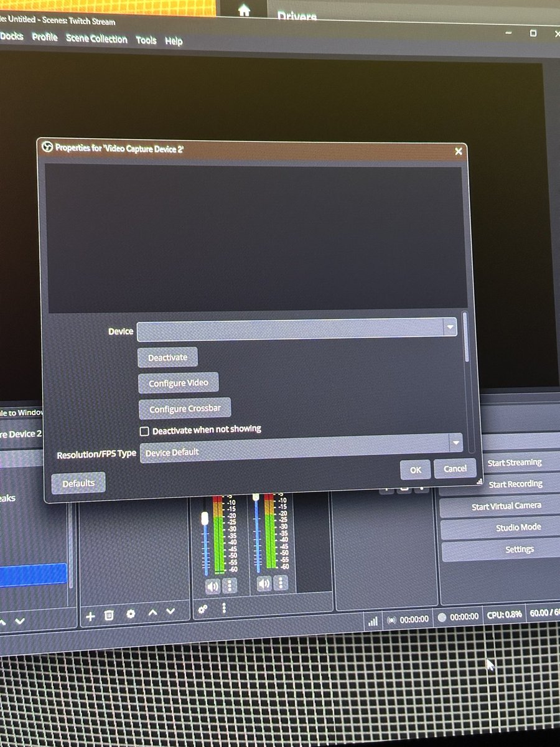Open source properties gear icon

coord(131,614)
